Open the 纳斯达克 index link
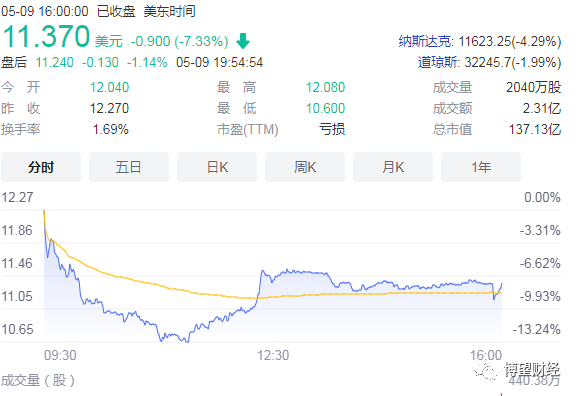The width and height of the screenshot is (578, 396). [x=425, y=41]
